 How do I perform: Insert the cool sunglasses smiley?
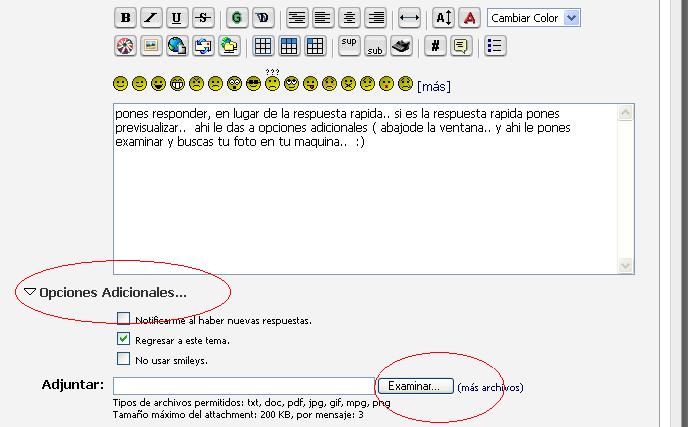pos(253,83)
